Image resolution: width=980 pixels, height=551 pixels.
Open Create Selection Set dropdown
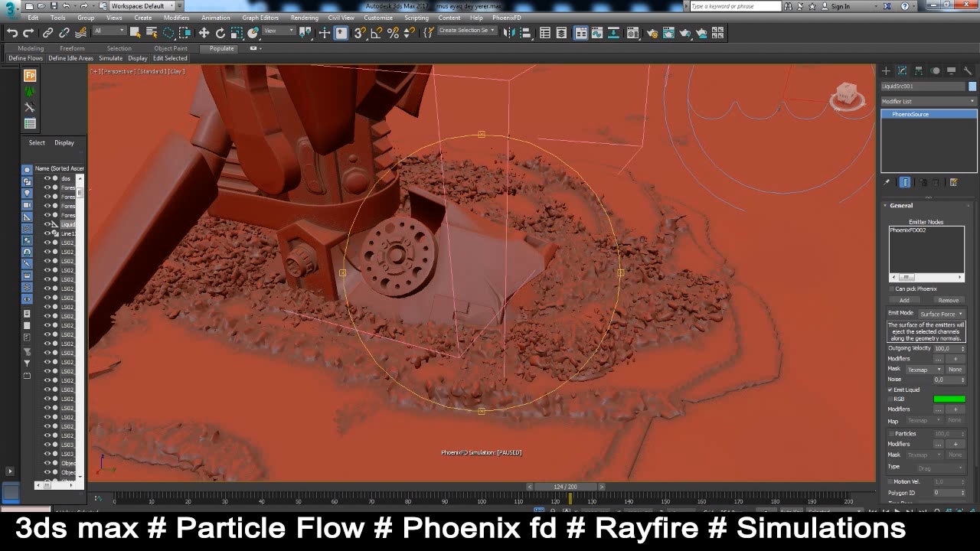click(x=466, y=31)
